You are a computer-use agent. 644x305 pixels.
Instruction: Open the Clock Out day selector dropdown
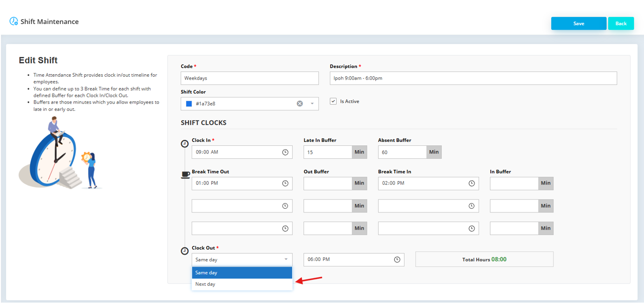click(x=286, y=259)
